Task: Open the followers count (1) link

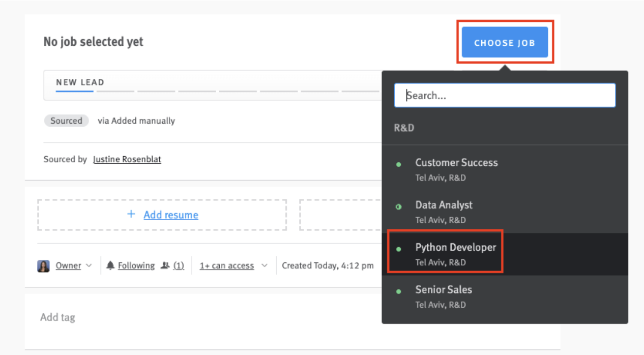Action: pos(179,265)
